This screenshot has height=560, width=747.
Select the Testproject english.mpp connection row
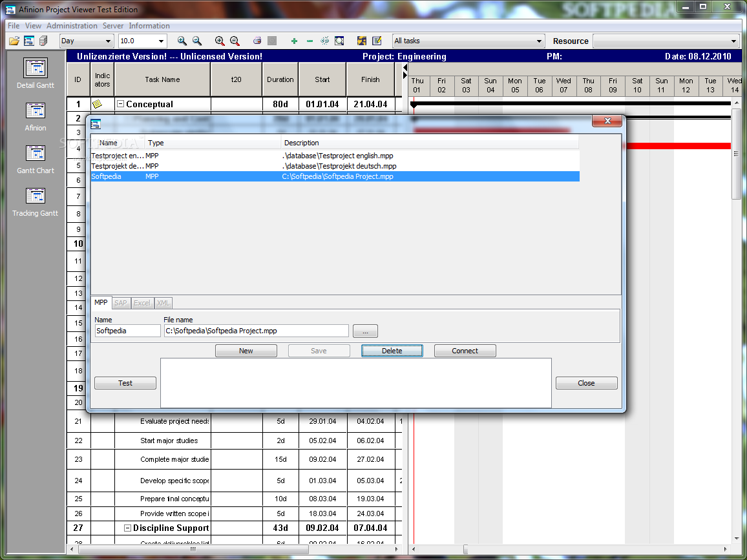335,156
